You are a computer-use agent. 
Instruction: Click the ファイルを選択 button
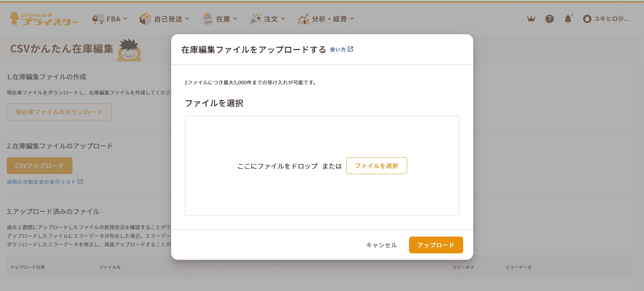376,166
